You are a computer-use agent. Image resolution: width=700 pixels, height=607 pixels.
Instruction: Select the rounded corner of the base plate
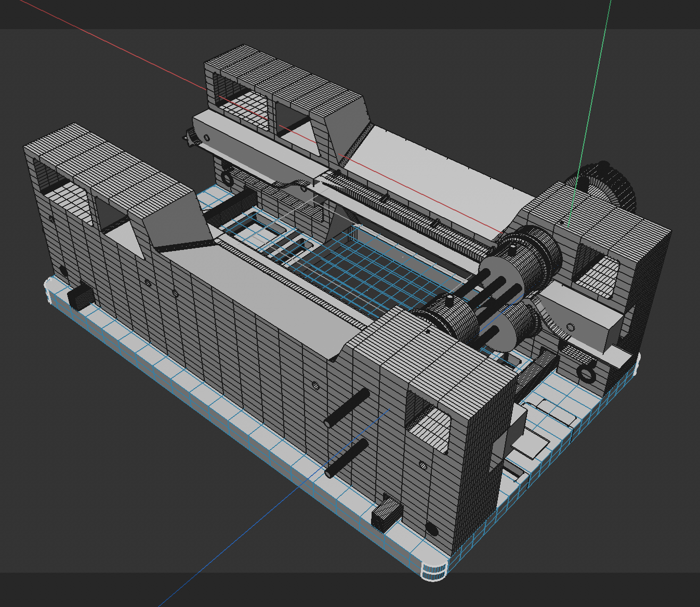pos(433,570)
